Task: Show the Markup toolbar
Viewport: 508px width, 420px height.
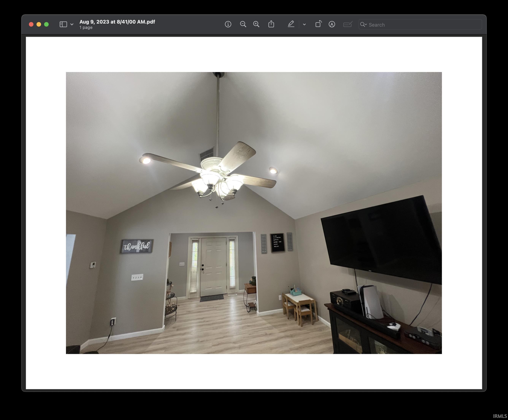Action: click(x=332, y=25)
